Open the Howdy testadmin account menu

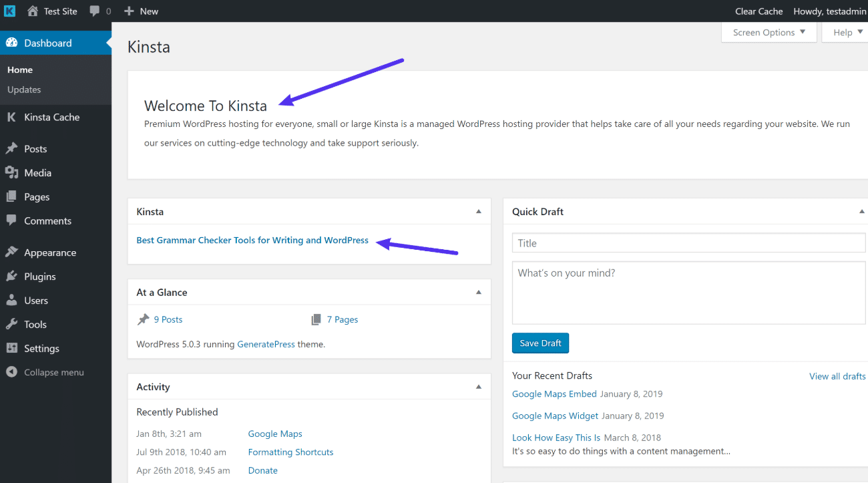coord(829,11)
